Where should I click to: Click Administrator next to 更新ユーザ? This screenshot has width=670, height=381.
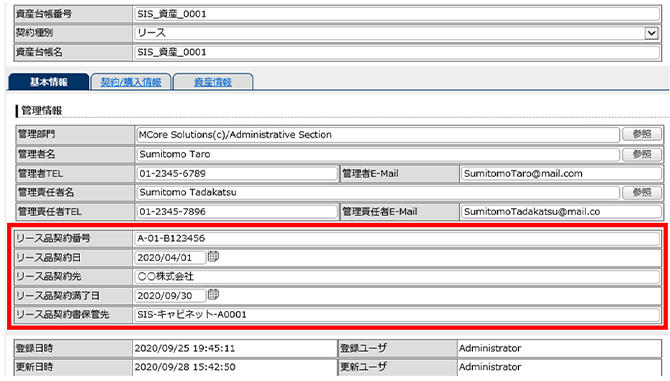click(490, 367)
